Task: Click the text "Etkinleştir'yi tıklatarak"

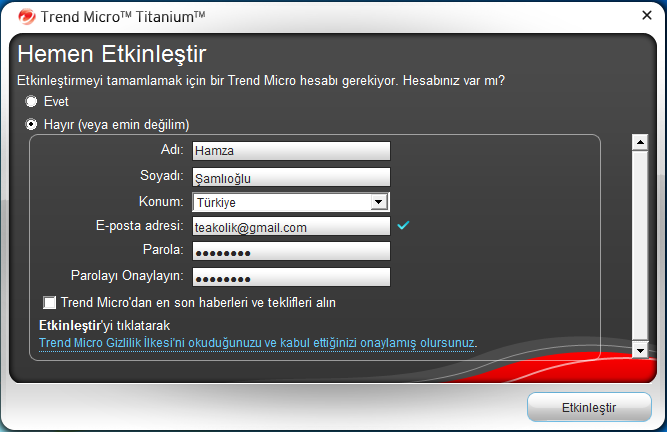Action: pos(104,326)
